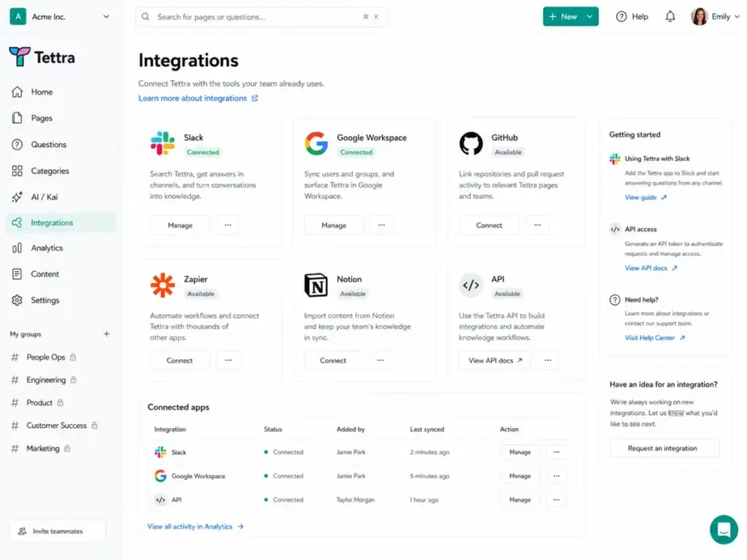Viewport: 747px width, 560px height.
Task: Click the Zapier card logo
Action: (x=163, y=285)
